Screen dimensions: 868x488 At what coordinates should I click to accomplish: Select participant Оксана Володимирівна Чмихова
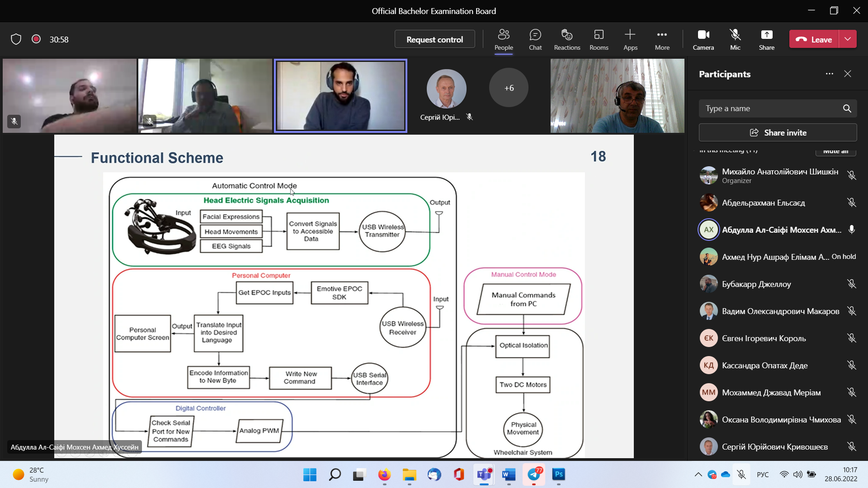[781, 420]
